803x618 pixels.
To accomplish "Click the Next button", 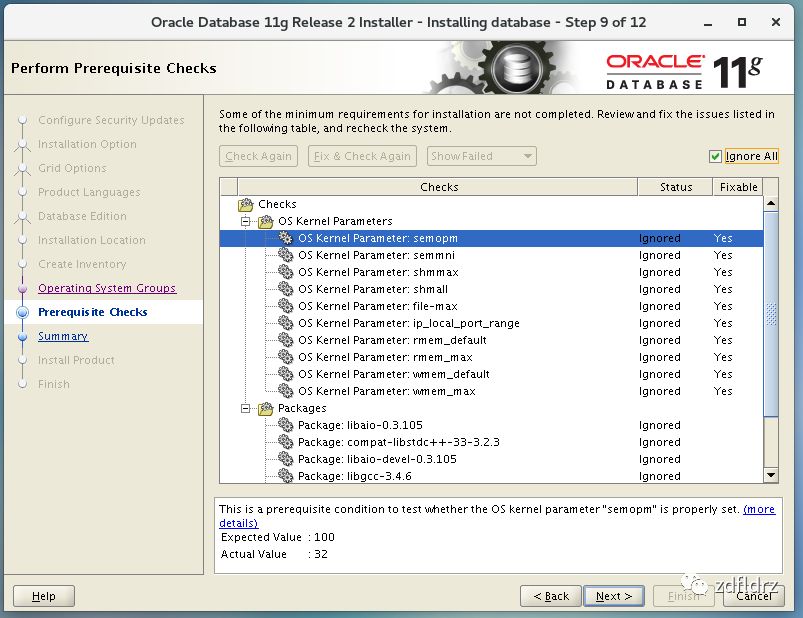I will pyautogui.click(x=614, y=596).
